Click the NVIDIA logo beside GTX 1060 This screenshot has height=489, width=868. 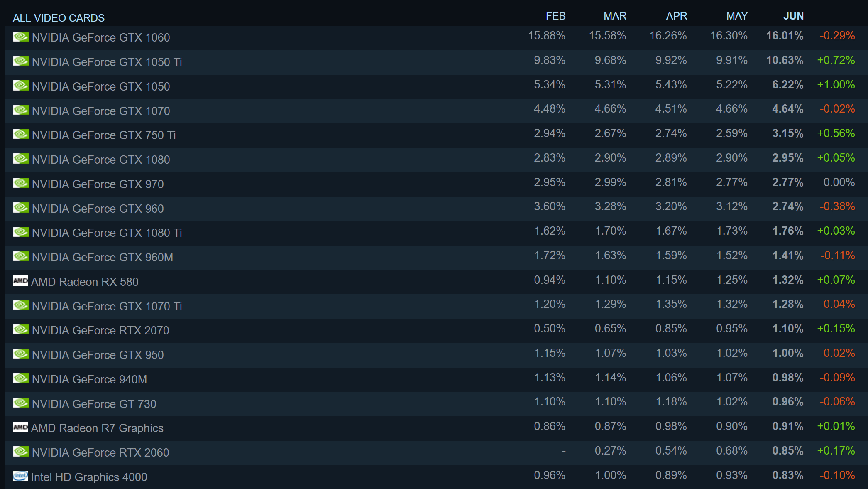tap(20, 37)
